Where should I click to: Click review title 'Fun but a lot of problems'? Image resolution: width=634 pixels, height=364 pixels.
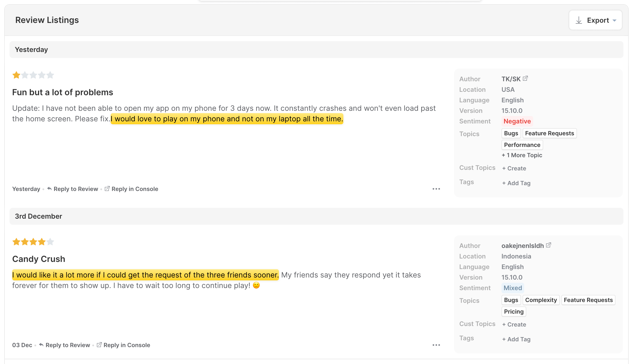coord(63,92)
